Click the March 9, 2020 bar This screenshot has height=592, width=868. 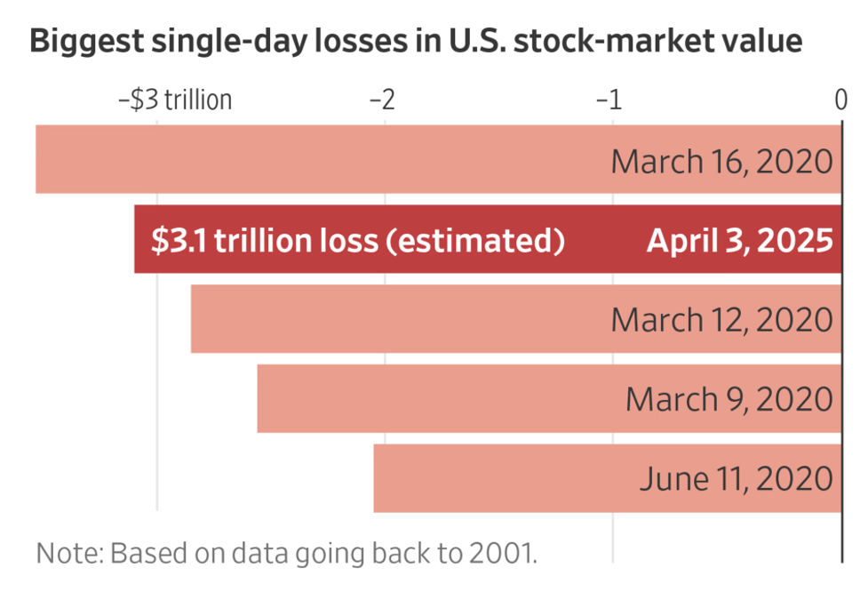pos(435,398)
